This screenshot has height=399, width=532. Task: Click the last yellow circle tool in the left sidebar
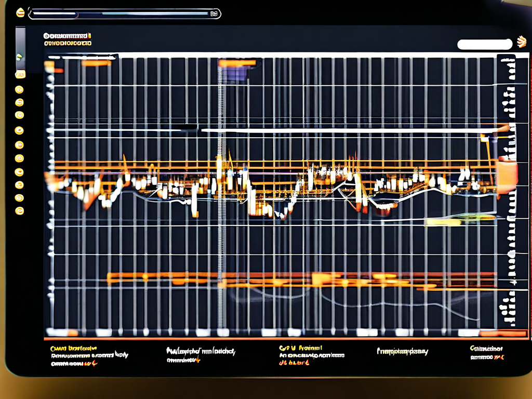[20, 210]
